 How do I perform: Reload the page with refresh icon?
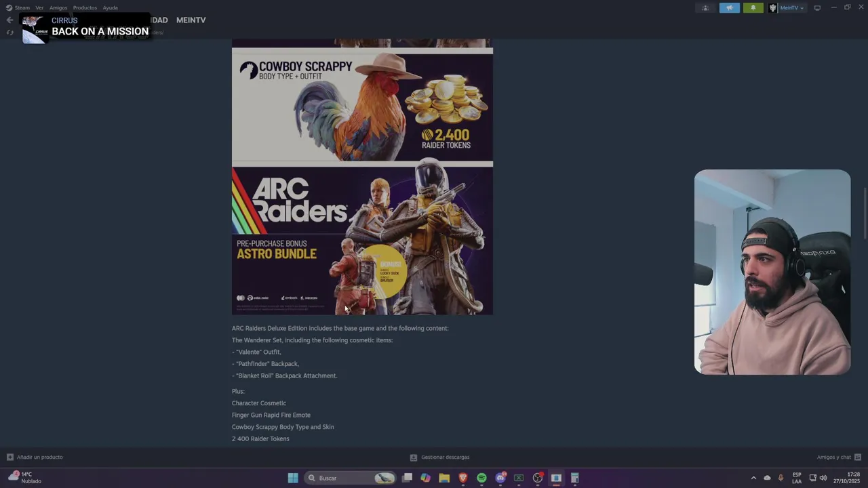[9, 33]
